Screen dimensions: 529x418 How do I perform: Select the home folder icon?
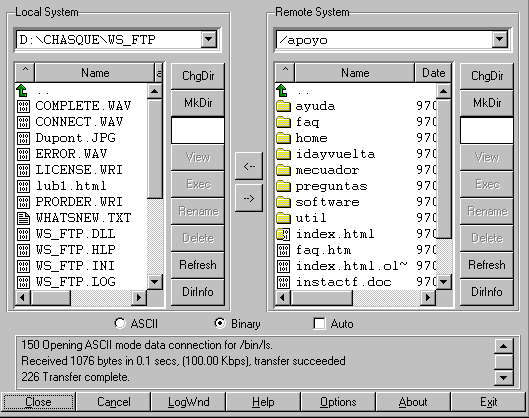[x=283, y=138]
